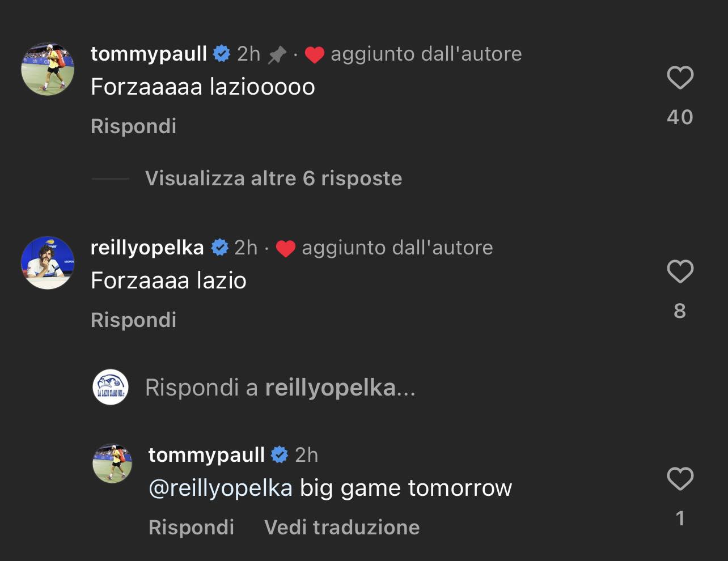728x561 pixels.
Task: Click red heart beside reillyopelka's comment
Action: [285, 249]
